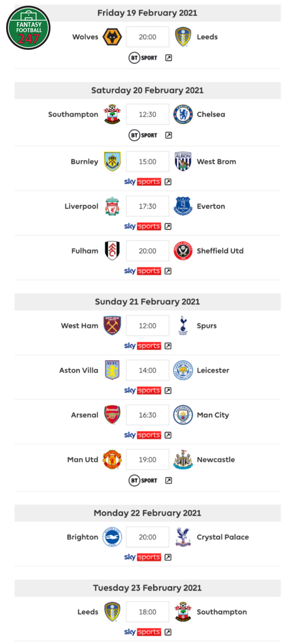Open the Sheffield Utd crest
The image size is (296, 644).
[x=183, y=251]
